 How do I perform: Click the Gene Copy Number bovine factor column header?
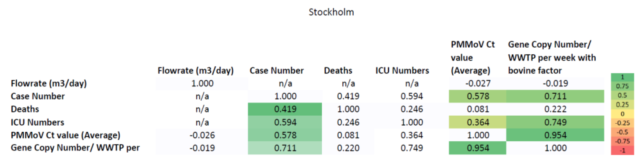coord(552,58)
